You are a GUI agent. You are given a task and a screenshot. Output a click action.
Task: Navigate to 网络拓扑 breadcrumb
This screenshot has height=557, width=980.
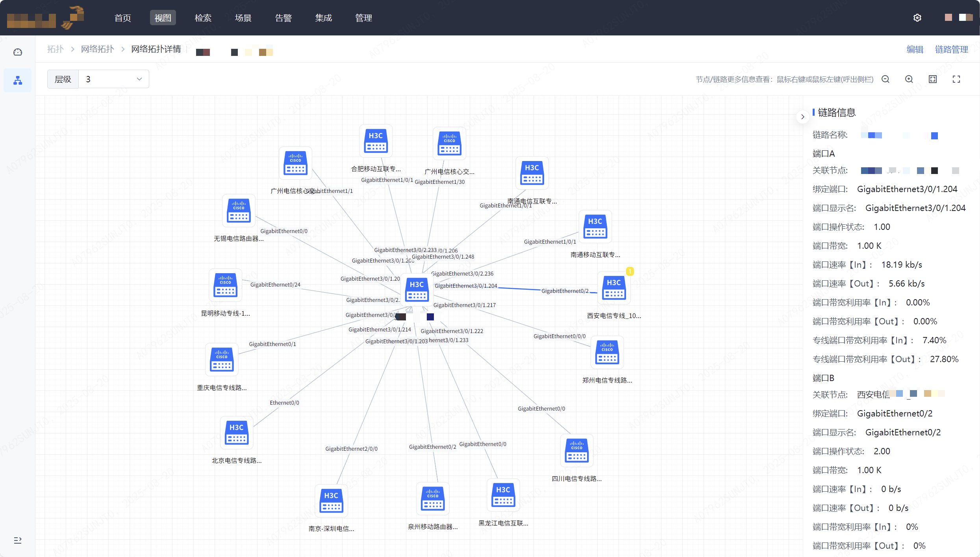97,49
